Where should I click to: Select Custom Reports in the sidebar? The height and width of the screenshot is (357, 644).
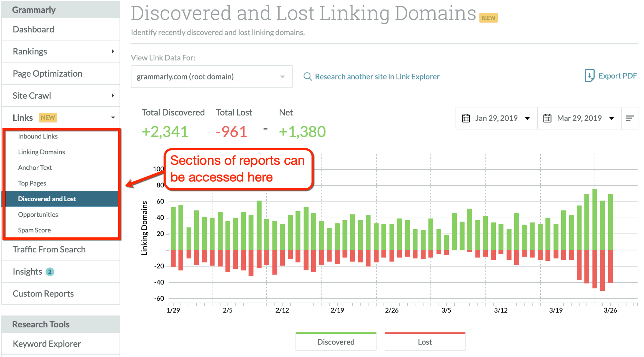point(43,293)
